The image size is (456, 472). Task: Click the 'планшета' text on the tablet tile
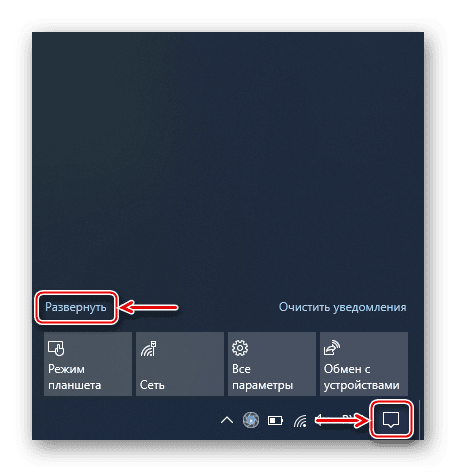[75, 385]
